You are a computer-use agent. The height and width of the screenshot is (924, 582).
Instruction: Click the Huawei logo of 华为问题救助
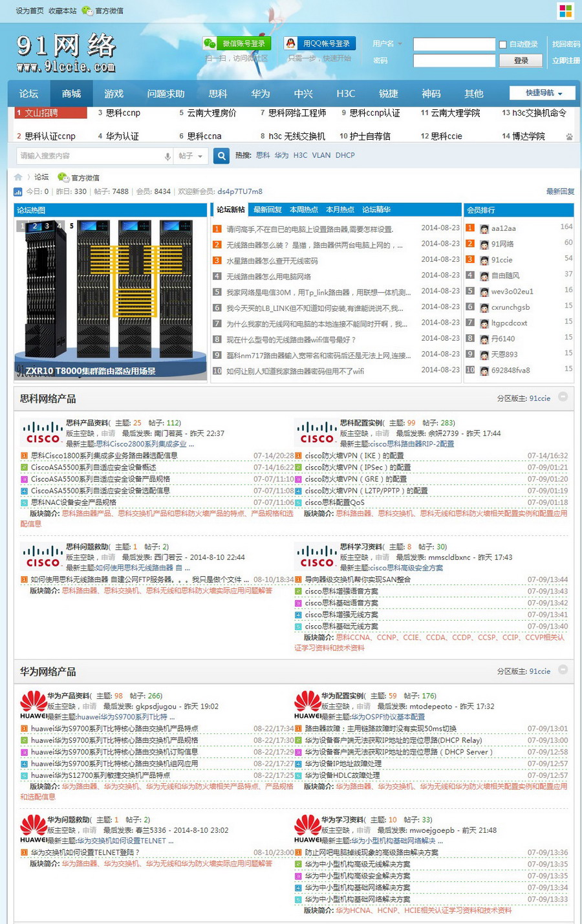click(34, 829)
